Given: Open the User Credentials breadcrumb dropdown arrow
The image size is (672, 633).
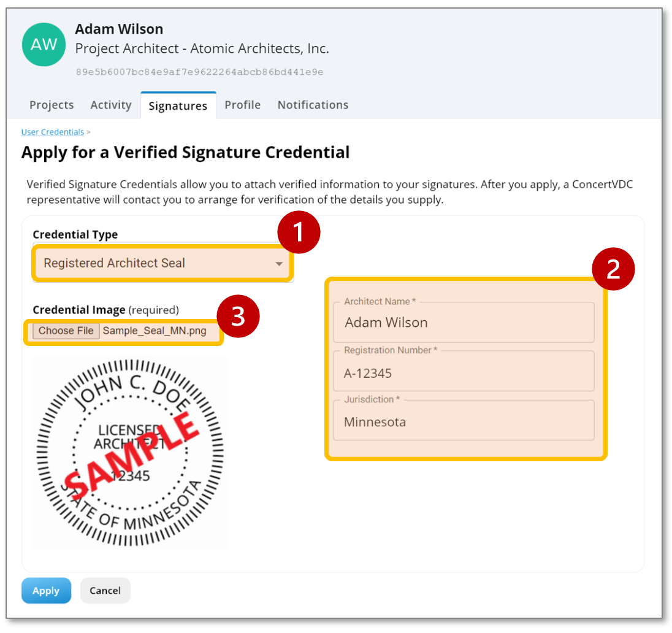Looking at the screenshot, I should (x=89, y=131).
